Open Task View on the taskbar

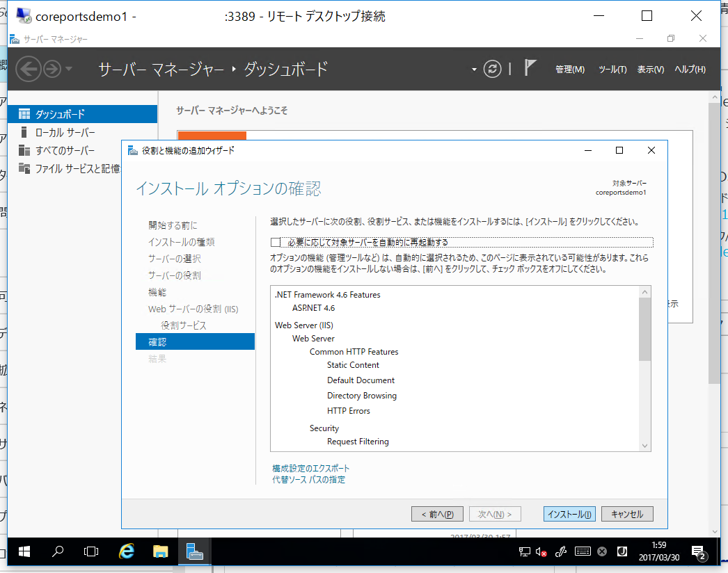click(91, 551)
